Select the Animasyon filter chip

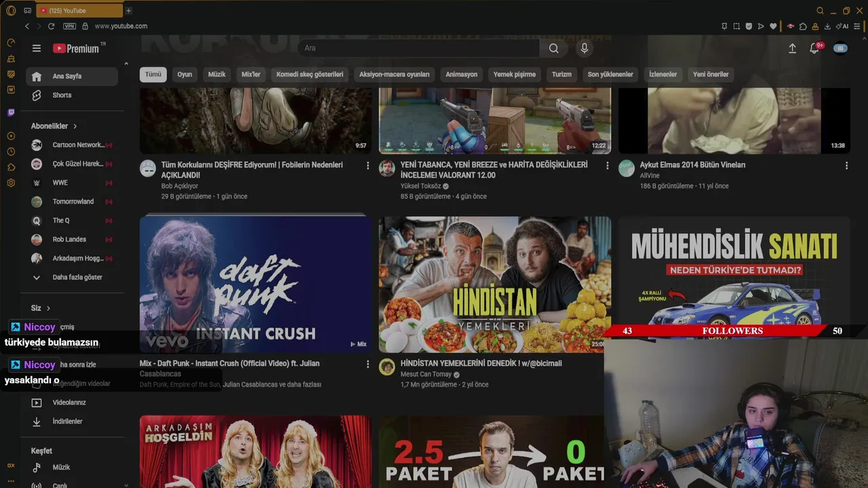(462, 75)
